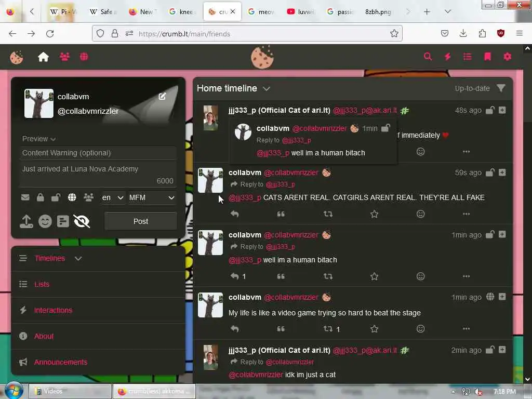Open settings gear in top bar
The image size is (532, 399).
pyautogui.click(x=507, y=56)
